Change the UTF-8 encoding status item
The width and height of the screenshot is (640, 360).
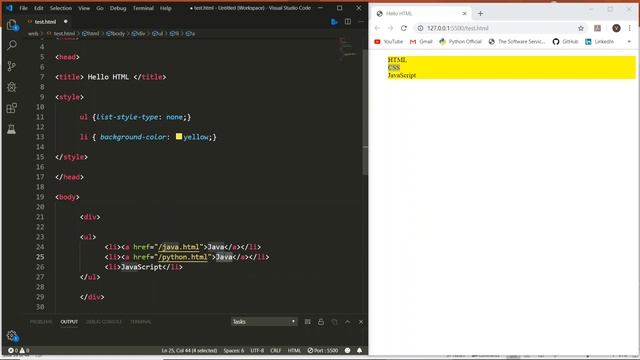tap(257, 351)
